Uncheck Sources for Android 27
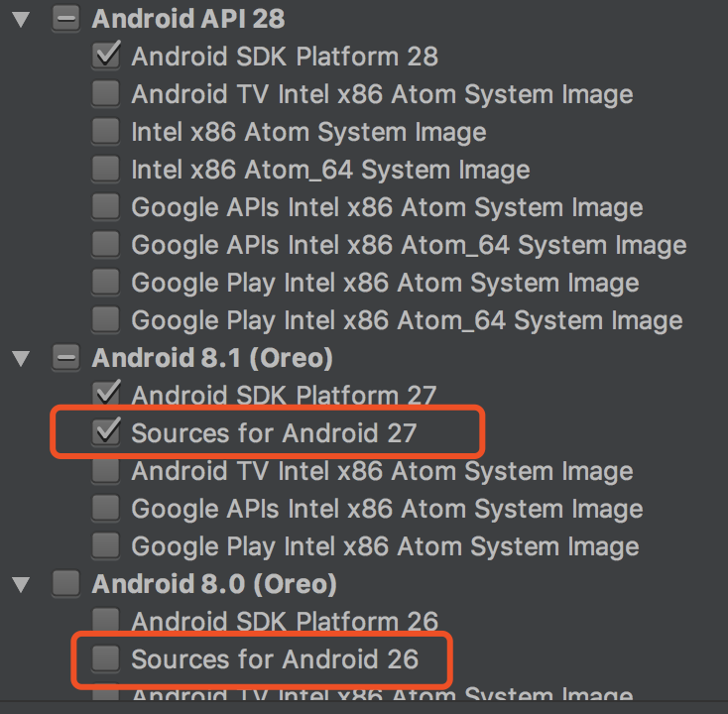Viewport: 728px width, 714px height. click(106, 432)
